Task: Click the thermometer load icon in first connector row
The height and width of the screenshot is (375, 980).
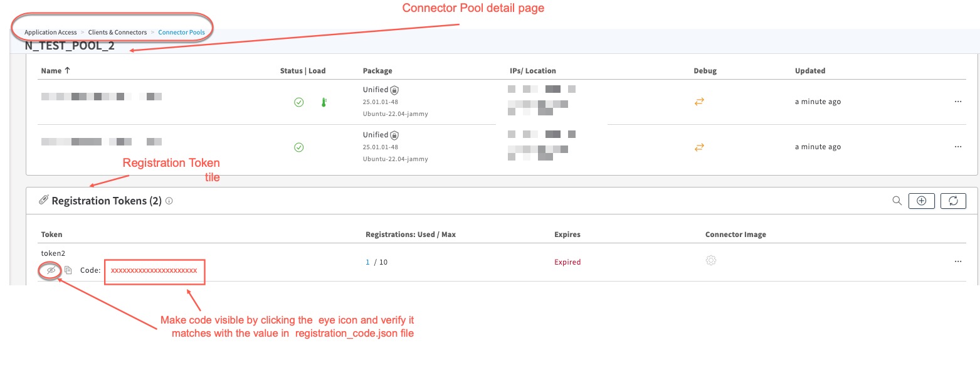Action: pos(324,102)
